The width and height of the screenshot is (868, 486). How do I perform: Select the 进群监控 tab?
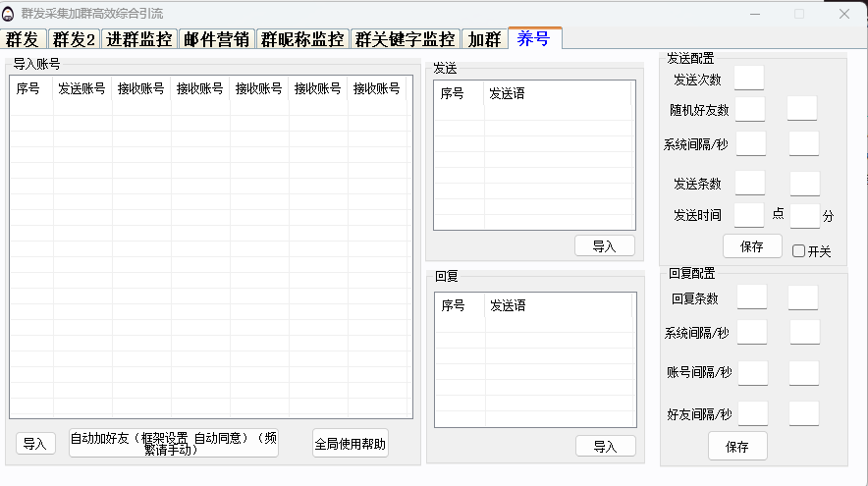(139, 39)
